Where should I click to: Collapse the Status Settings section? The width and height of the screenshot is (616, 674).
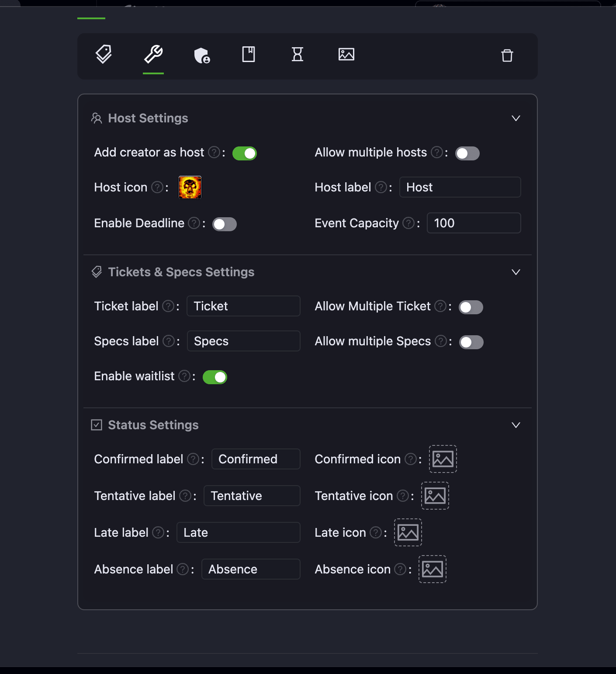[516, 425]
